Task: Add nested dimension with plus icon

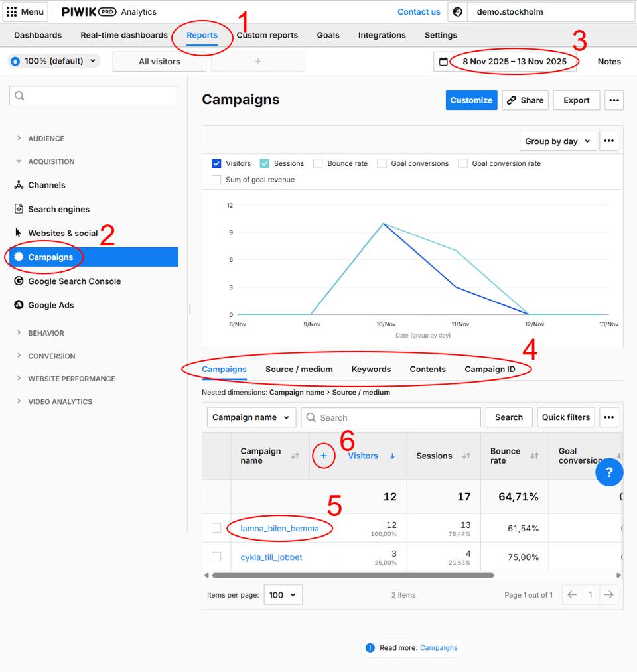Action: (x=324, y=456)
